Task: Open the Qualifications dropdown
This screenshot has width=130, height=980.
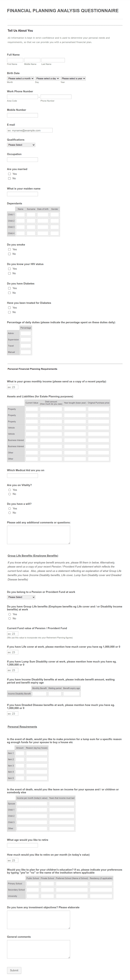Action: [21, 145]
